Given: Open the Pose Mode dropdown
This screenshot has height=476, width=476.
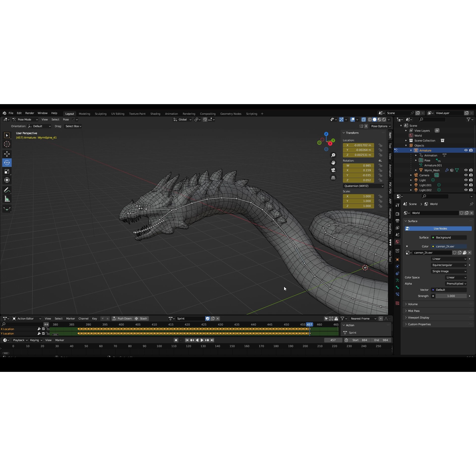Looking at the screenshot, I should (x=26, y=119).
